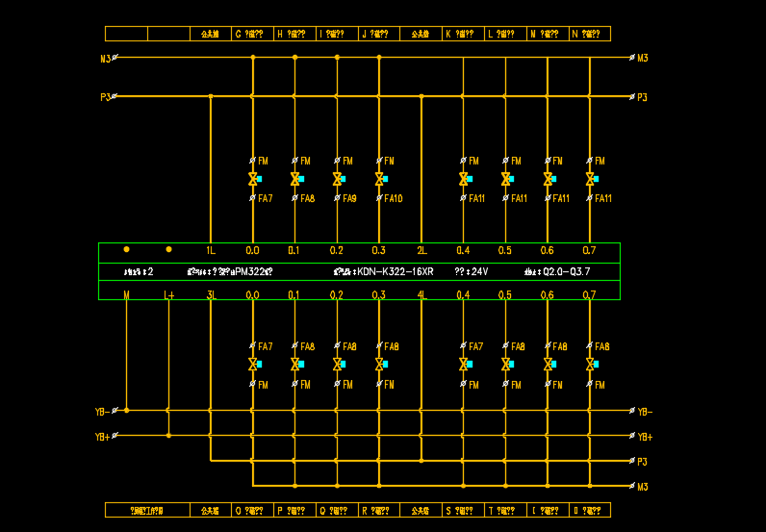Viewport: 766px width, 532px height.
Task: Select the 0.4 terminal right of 2L
Action: click(x=463, y=251)
